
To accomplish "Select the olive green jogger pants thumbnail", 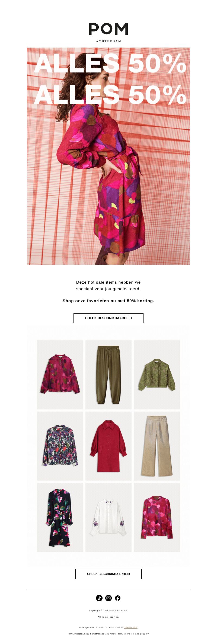I will pyautogui.click(x=108, y=375).
